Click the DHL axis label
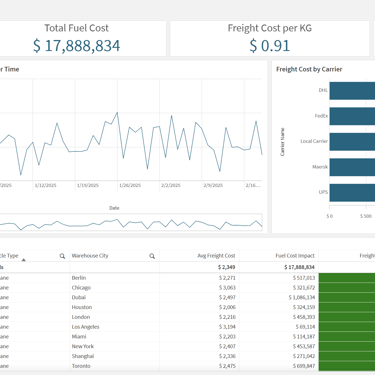The height and width of the screenshot is (375, 375). point(323,90)
